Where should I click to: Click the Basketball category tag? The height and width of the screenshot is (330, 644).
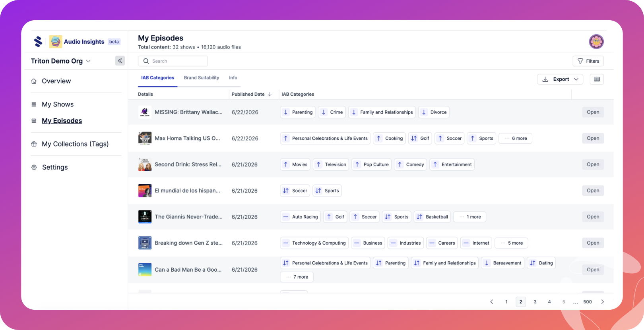pyautogui.click(x=433, y=217)
